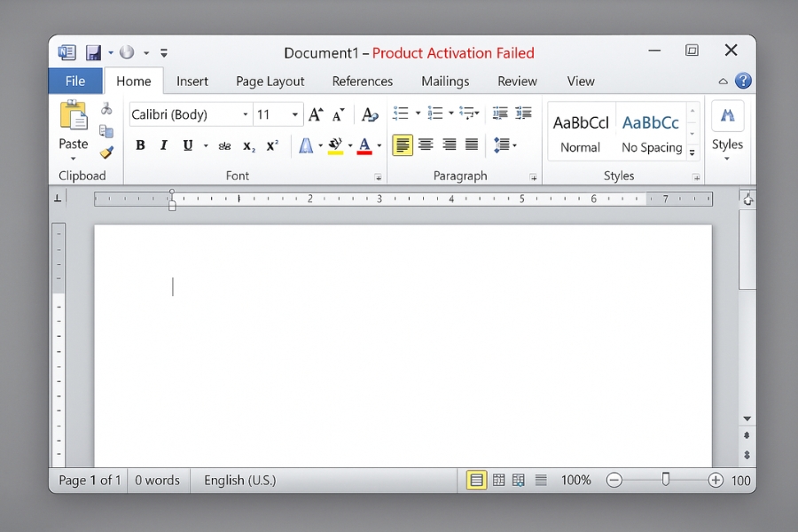
Task: Toggle Italic formatting
Action: 163,145
